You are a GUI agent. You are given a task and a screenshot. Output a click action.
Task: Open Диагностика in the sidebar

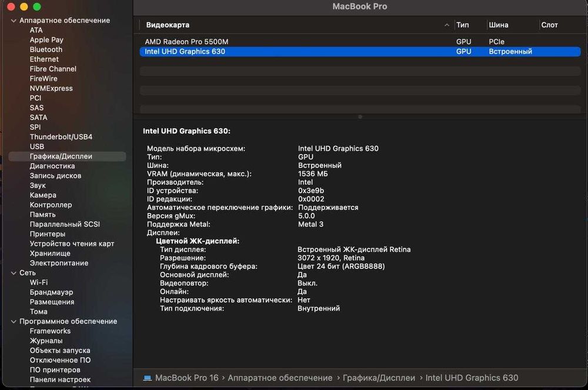point(52,166)
